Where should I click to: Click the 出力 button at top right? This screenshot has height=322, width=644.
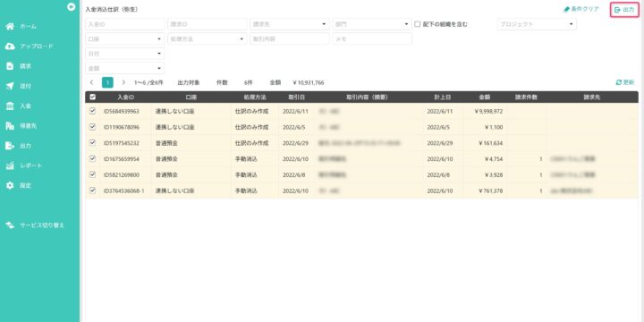[624, 10]
